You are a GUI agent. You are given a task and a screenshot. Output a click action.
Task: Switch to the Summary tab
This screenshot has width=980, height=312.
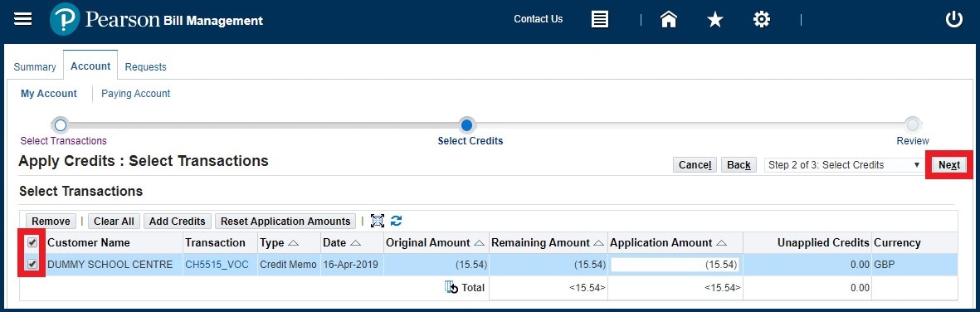[35, 67]
